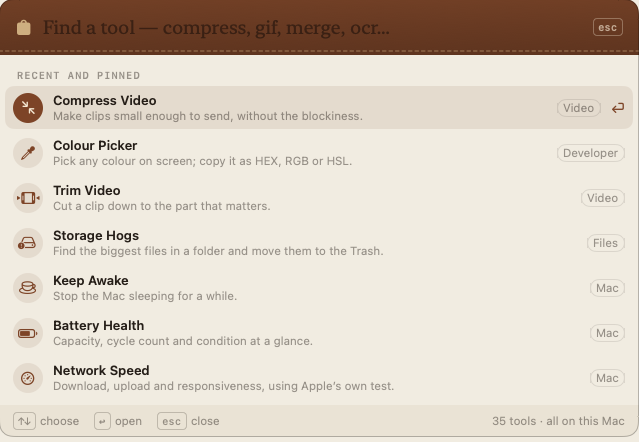Click the up-down arrows choose key hint

24,421
